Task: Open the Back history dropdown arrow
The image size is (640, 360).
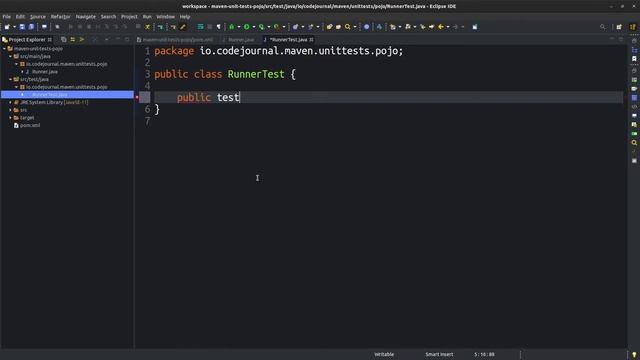Action: (448, 27)
